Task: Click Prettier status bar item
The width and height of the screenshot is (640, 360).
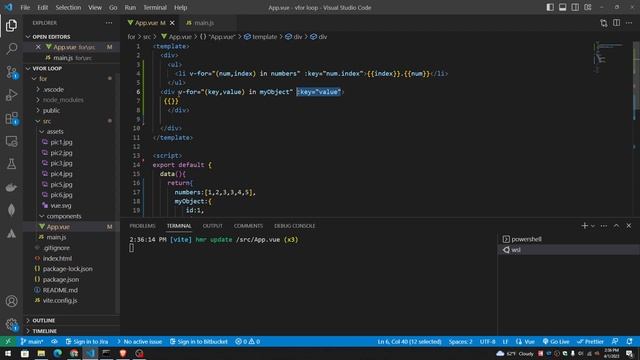Action: tap(590, 342)
